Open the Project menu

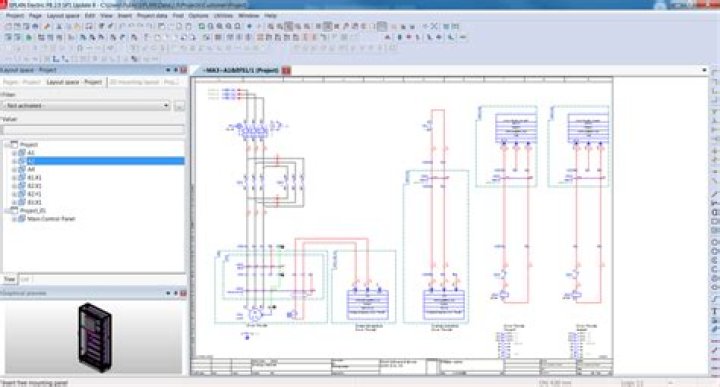pyautogui.click(x=15, y=16)
